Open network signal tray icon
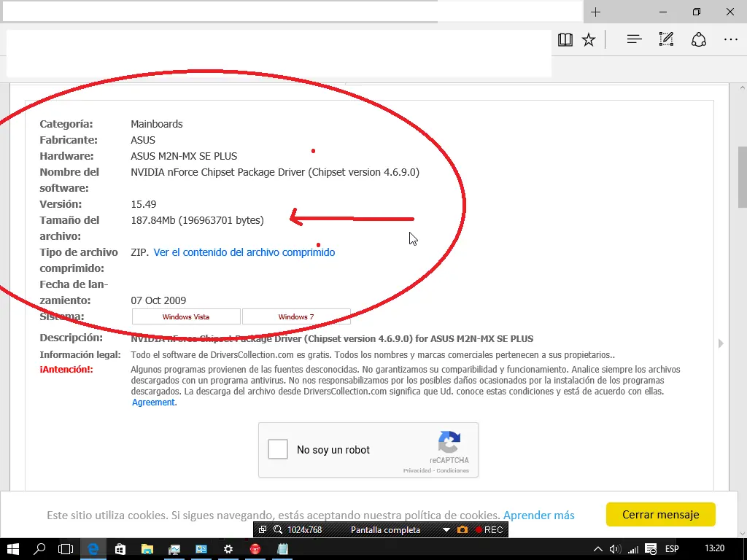Viewport: 747px width, 560px height. point(633,549)
